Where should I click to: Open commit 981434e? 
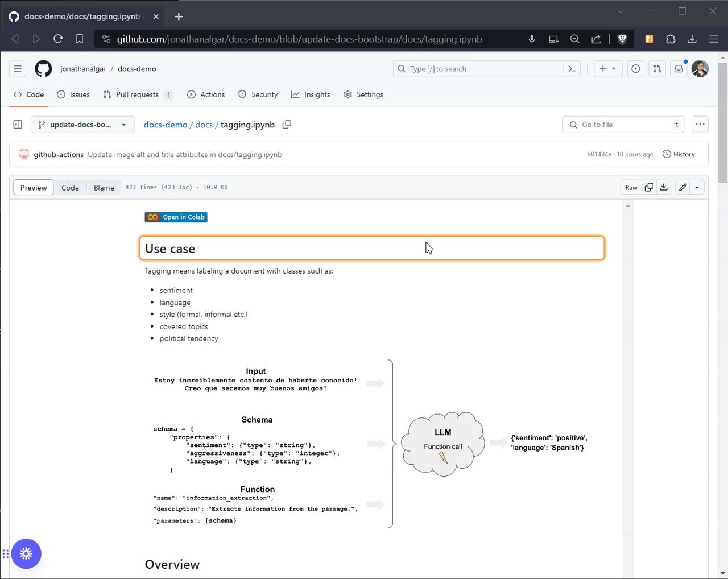click(599, 155)
